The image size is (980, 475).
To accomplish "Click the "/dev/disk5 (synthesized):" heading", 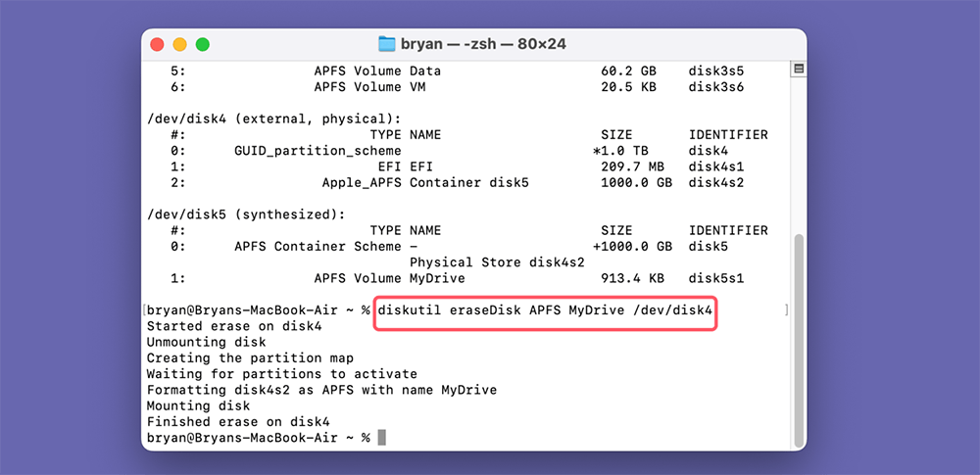I will (245, 214).
